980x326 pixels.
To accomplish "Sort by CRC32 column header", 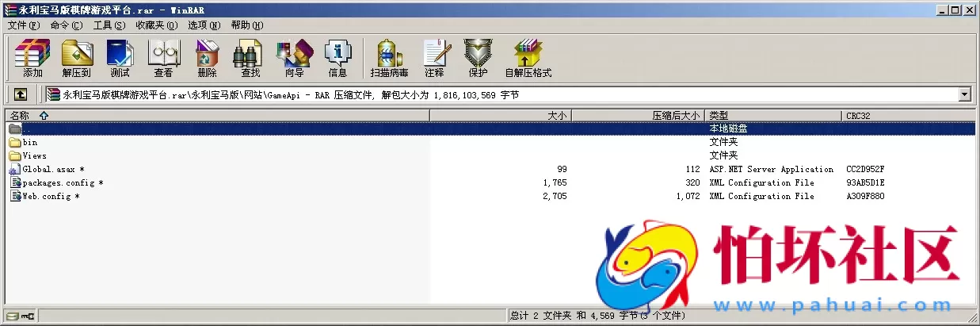I will tap(909, 115).
